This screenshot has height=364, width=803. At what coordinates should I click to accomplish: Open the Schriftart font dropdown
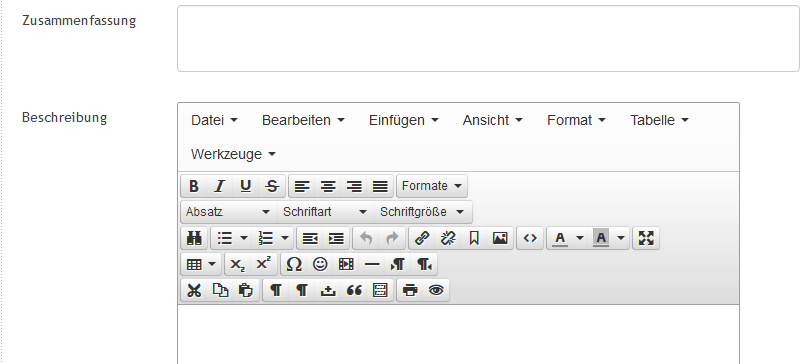point(325,212)
